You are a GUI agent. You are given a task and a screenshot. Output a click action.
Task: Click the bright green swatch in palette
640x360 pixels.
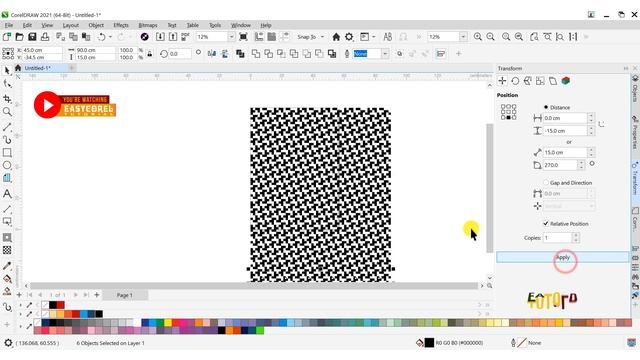pyautogui.click(x=260, y=330)
